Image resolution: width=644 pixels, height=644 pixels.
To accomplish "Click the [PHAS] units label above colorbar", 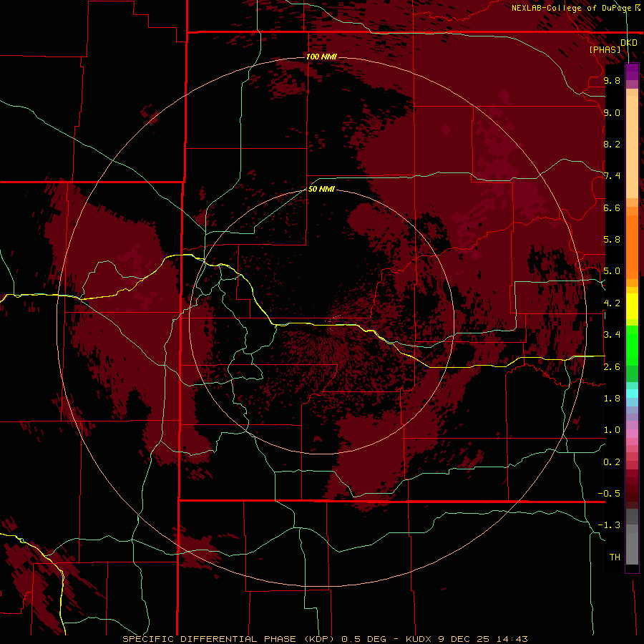I will 605,49.
